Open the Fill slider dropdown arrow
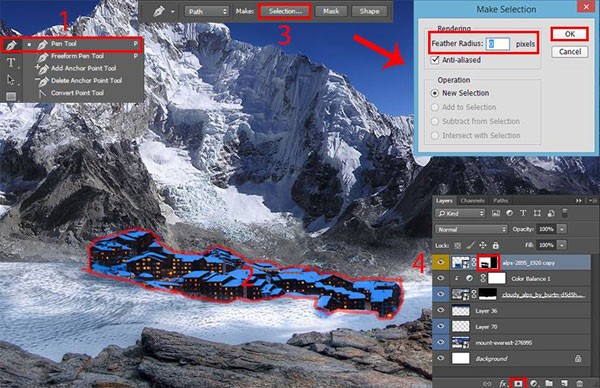Viewport: 600px width, 388px height. pyautogui.click(x=562, y=245)
